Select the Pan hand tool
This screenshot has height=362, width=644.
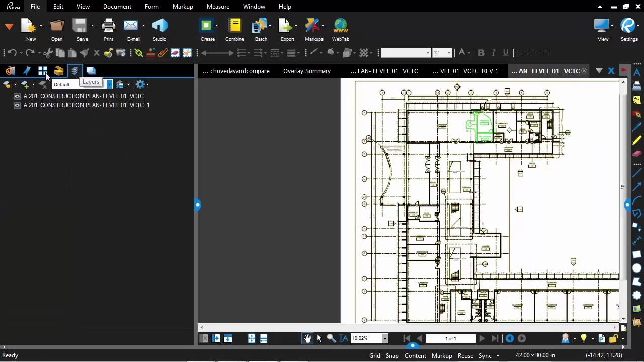pyautogui.click(x=307, y=338)
